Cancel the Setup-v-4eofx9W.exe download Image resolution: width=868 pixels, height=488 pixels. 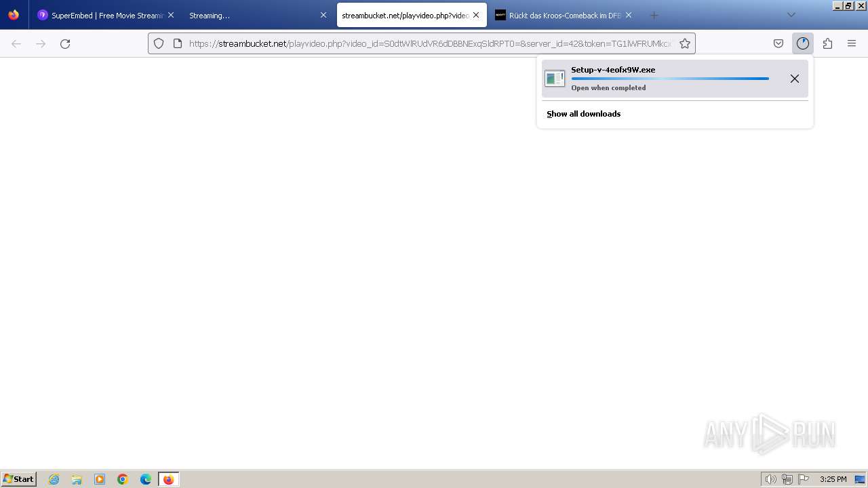tap(795, 79)
